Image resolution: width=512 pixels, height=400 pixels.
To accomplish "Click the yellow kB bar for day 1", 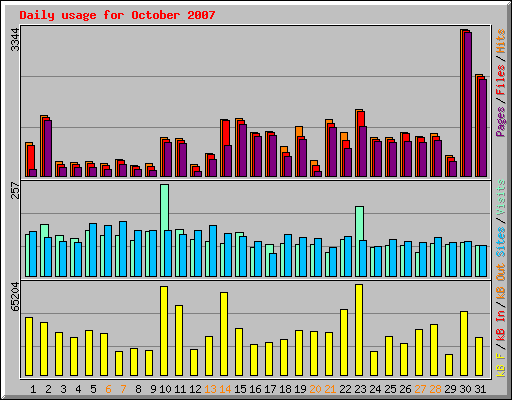I will tap(29, 346).
